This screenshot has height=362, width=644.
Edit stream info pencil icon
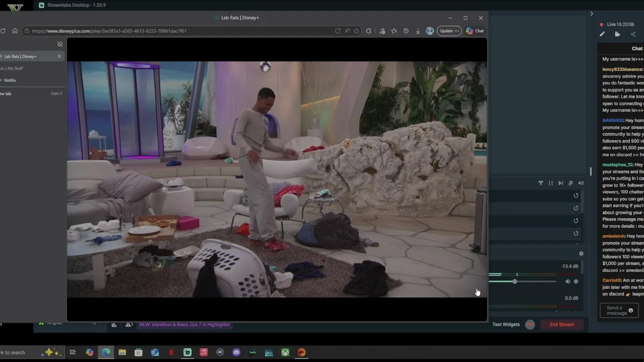[602, 34]
